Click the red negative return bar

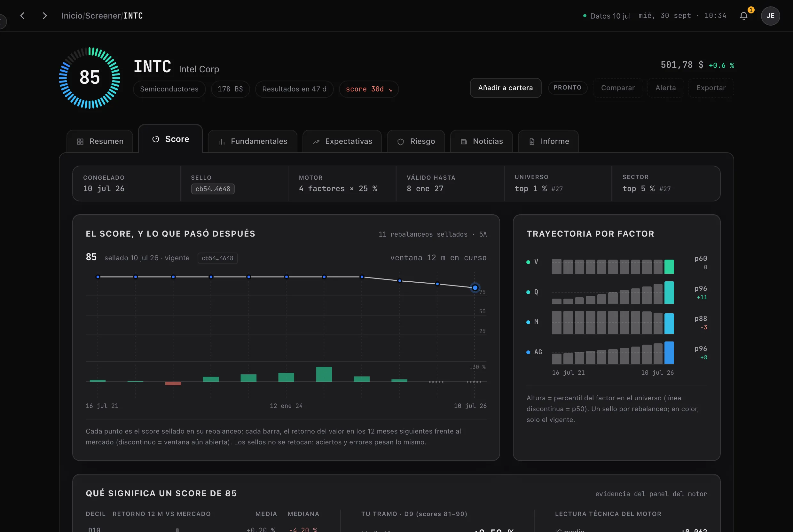173,383
